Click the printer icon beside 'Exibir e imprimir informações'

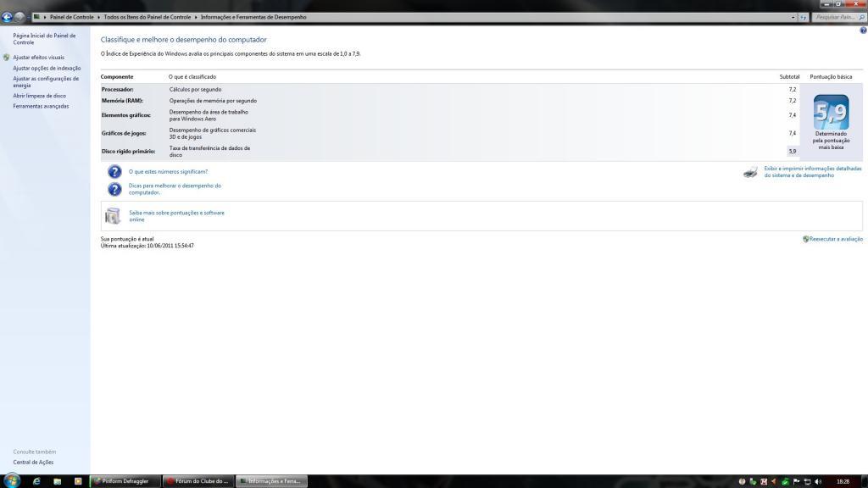(x=751, y=172)
